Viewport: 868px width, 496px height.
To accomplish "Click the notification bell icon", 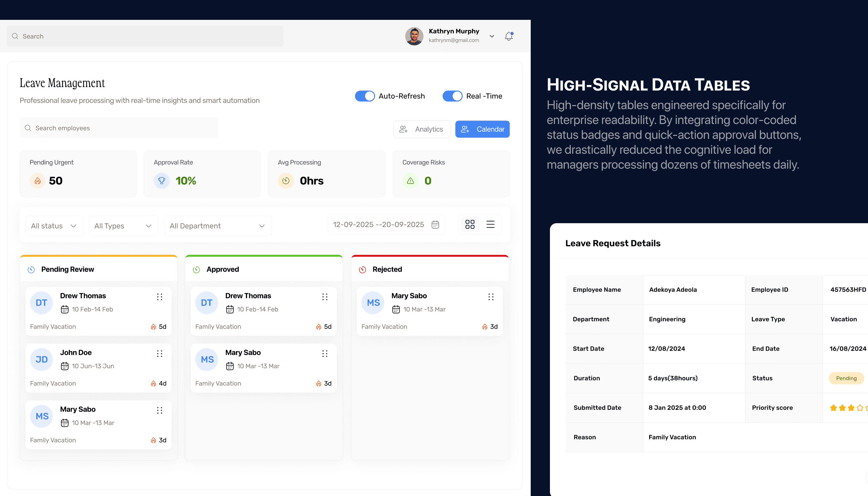I will (x=509, y=36).
